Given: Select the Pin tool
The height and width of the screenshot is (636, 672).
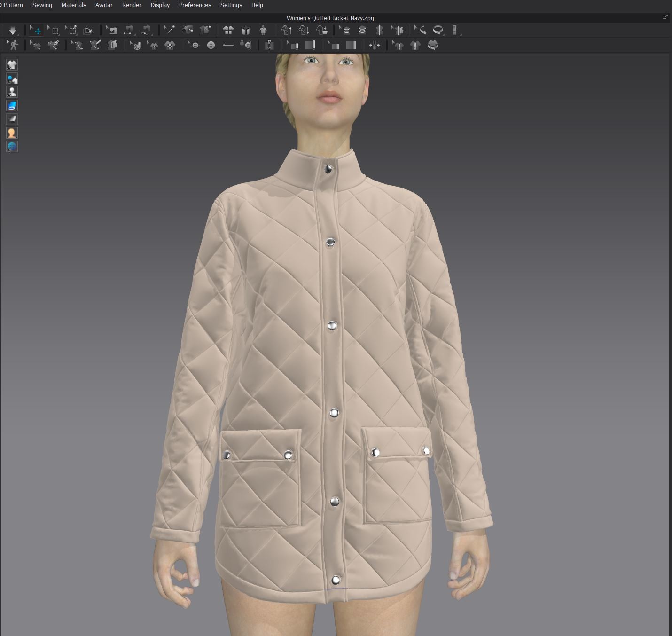Looking at the screenshot, I should point(170,31).
